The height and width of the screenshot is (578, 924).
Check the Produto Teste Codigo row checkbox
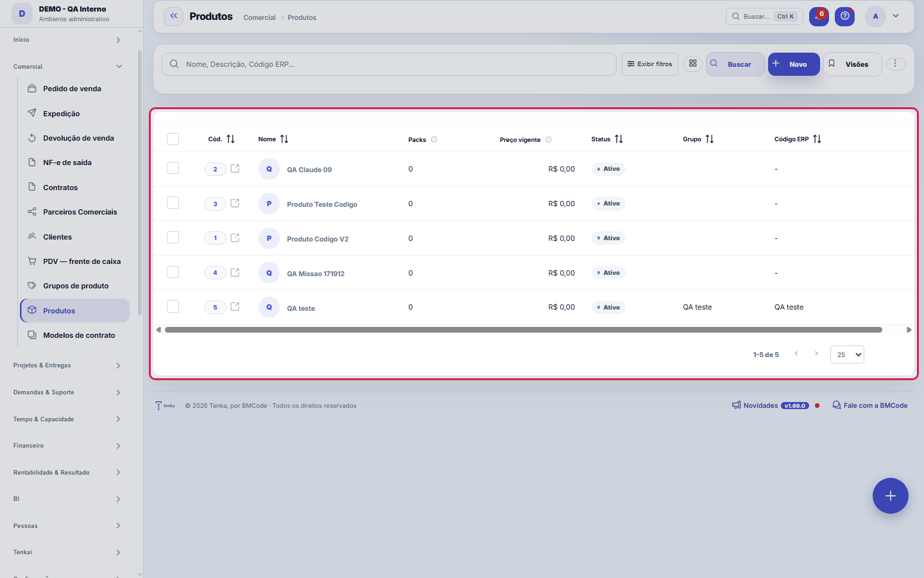(x=173, y=203)
